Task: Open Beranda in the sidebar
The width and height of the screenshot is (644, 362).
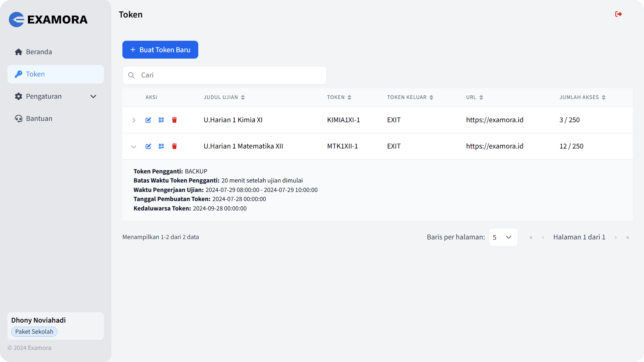Action: pyautogui.click(x=56, y=52)
